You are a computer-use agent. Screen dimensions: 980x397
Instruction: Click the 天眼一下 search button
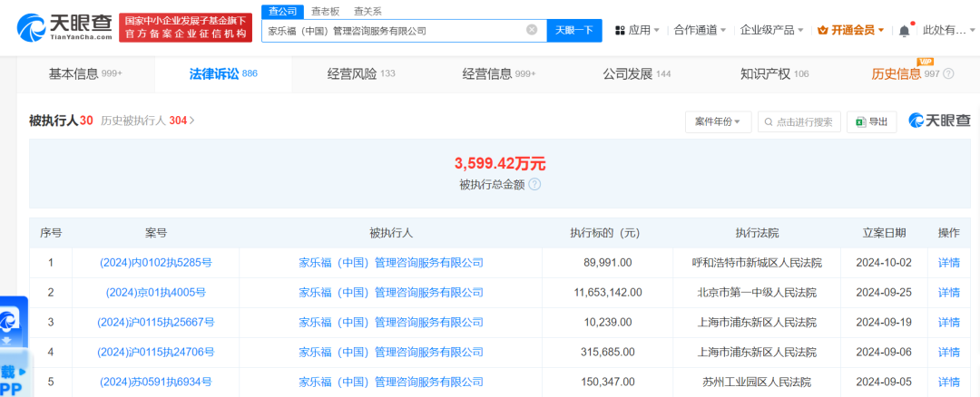574,30
